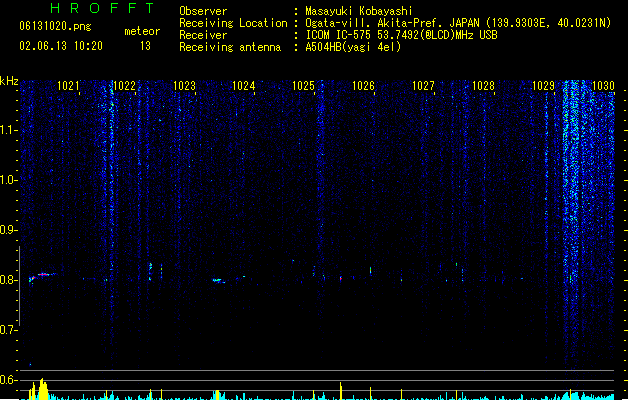This screenshot has height=400, width=629.
Task: Click the tall yellow amplitude peak near 1021
Action: [43, 389]
